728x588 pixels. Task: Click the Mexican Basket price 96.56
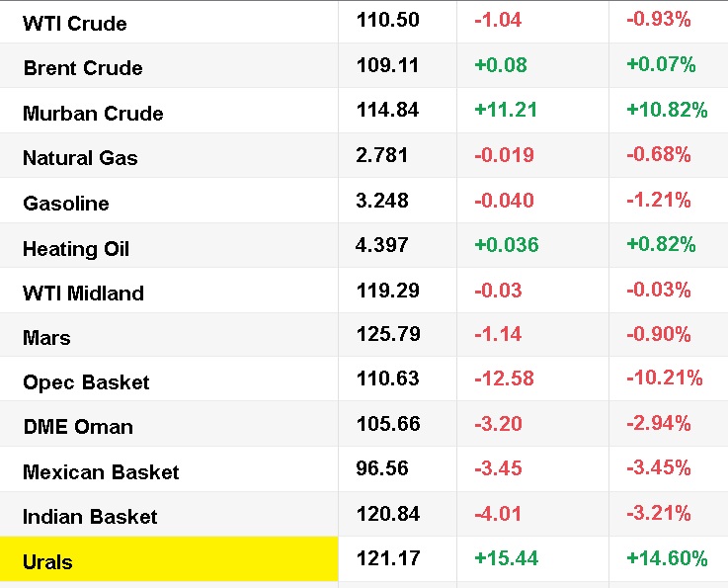pos(382,467)
